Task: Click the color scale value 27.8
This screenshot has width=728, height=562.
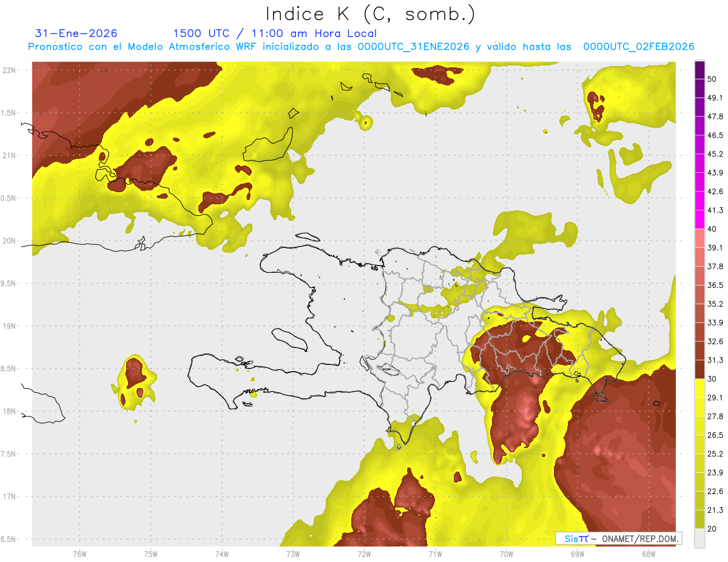Action: click(715, 416)
